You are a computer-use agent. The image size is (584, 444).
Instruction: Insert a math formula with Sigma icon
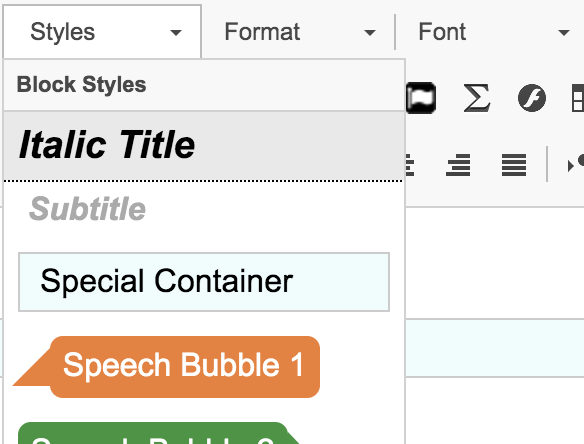[477, 98]
